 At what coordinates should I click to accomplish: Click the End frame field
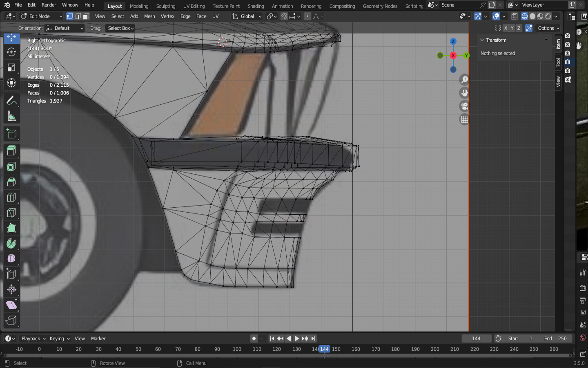pos(555,339)
